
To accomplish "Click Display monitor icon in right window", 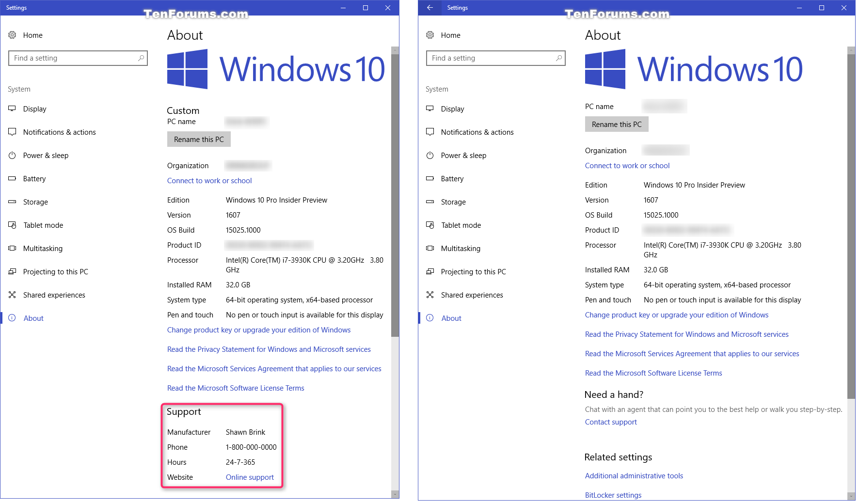I will point(430,109).
